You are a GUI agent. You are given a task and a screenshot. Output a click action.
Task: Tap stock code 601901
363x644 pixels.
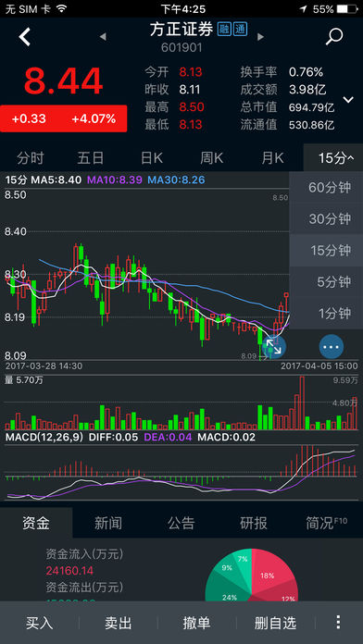click(x=181, y=48)
